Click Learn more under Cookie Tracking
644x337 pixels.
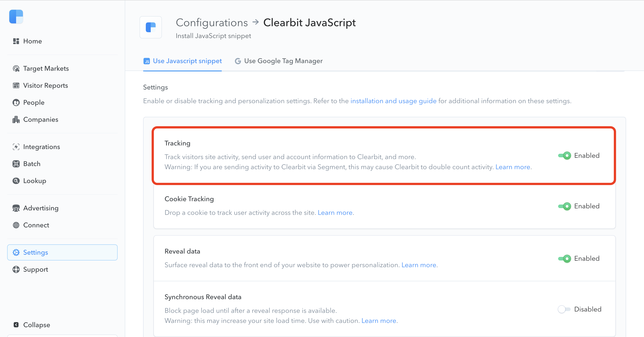click(335, 212)
